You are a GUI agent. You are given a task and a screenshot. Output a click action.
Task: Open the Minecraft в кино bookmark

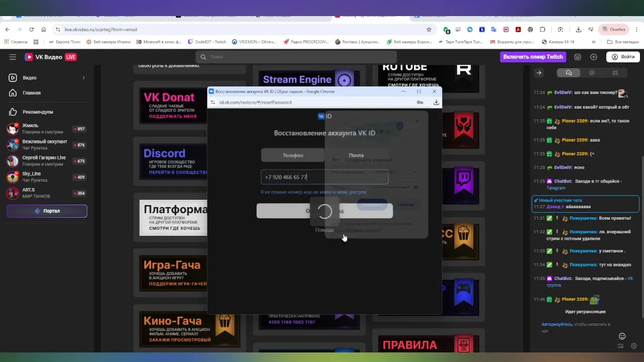point(159,42)
